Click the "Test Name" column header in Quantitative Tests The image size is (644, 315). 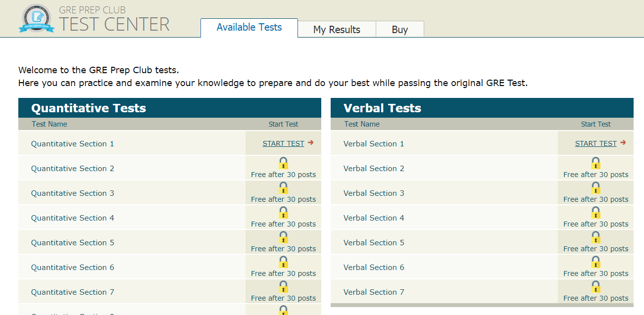(x=50, y=124)
